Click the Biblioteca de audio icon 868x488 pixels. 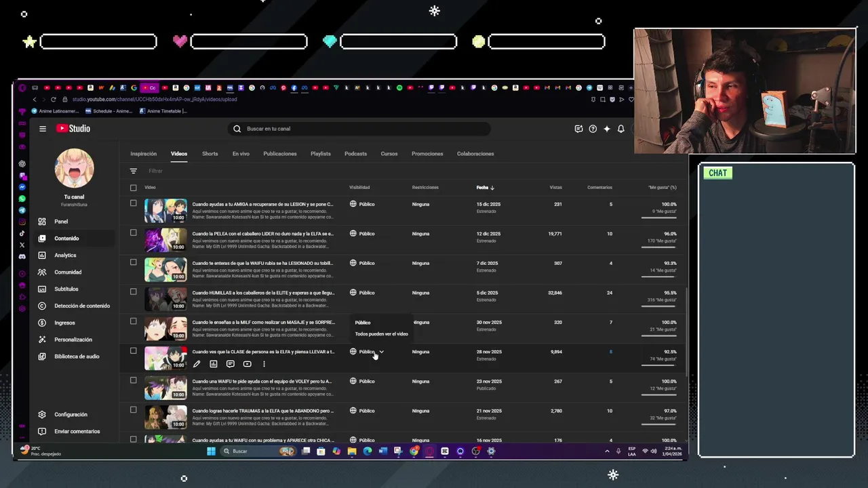[x=42, y=357]
